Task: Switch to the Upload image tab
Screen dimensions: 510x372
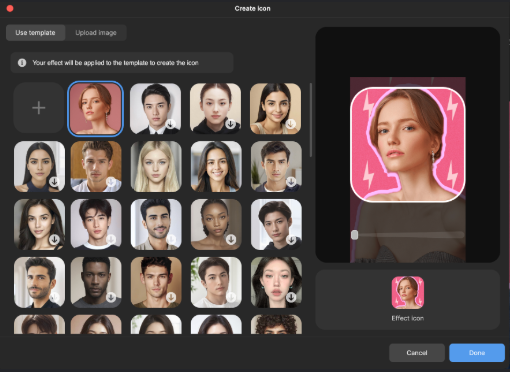Action: [96, 33]
